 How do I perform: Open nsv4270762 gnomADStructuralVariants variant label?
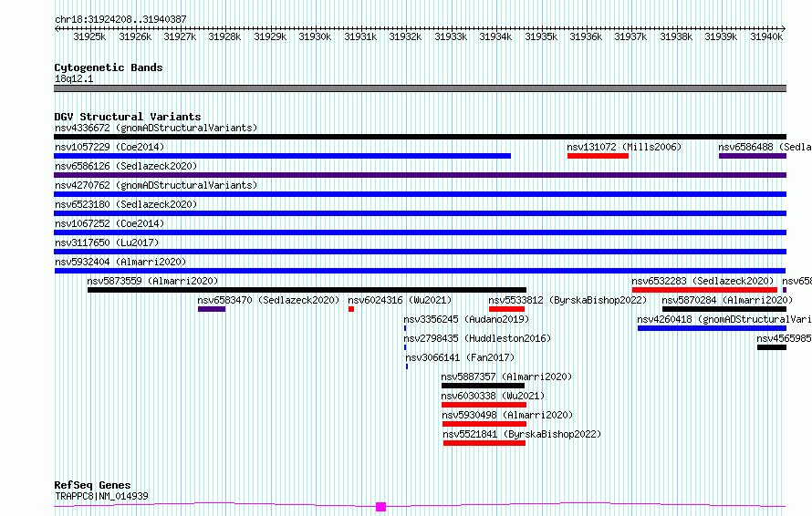click(x=156, y=185)
